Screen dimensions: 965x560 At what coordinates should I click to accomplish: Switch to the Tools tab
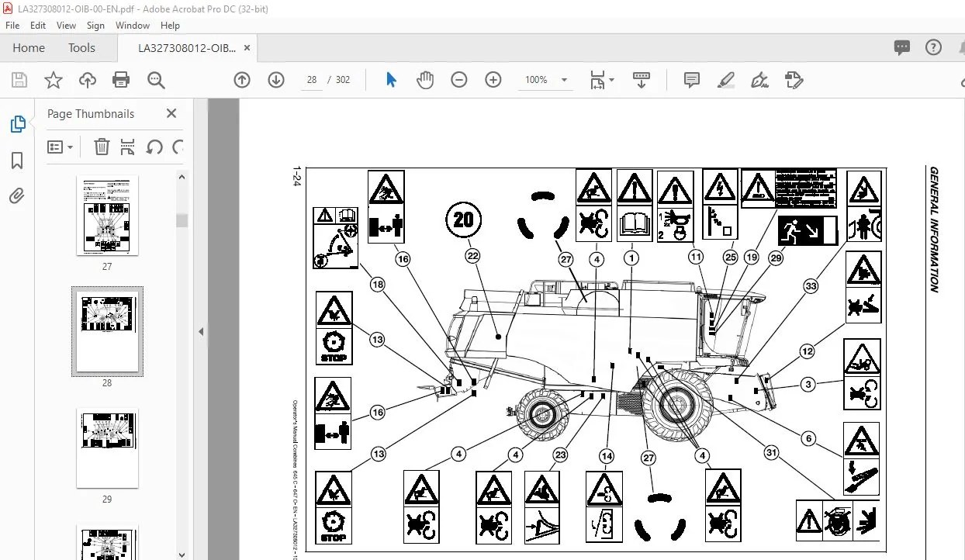[81, 47]
